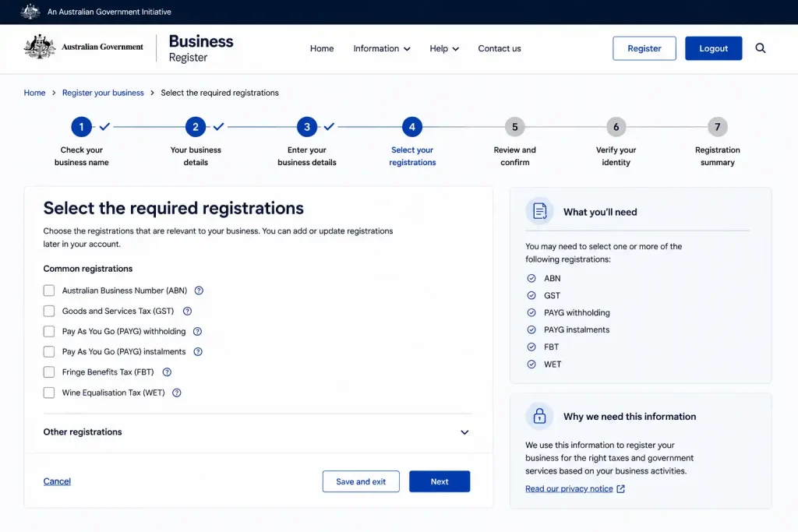Click the Register your business breadcrumb

[103, 93]
